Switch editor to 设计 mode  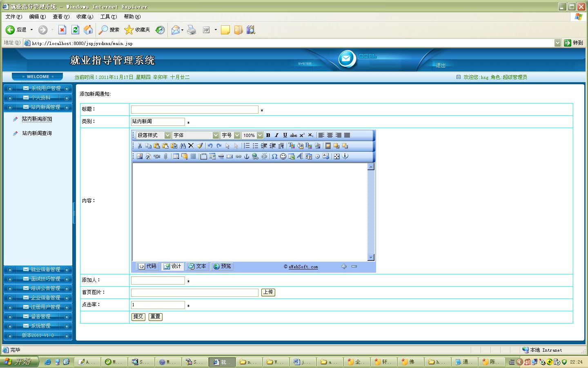coord(172,266)
